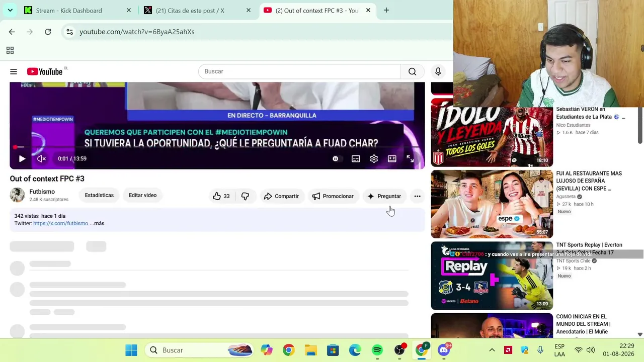Click the address bar URL
This screenshot has height=362, width=644.
pos(137,32)
